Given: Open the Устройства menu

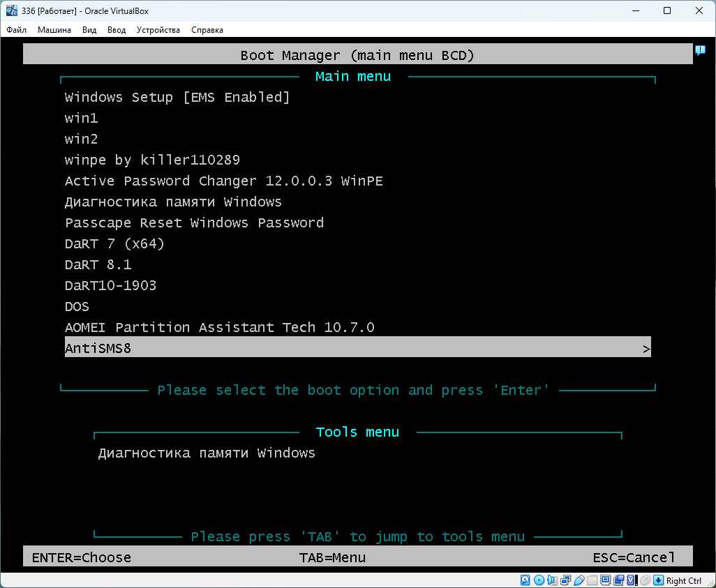Looking at the screenshot, I should click(158, 30).
